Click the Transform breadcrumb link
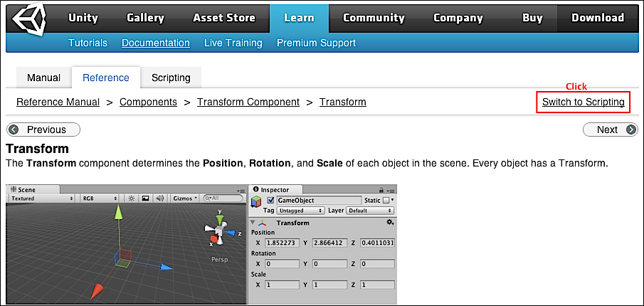Image resolution: width=644 pixels, height=306 pixels. (342, 102)
